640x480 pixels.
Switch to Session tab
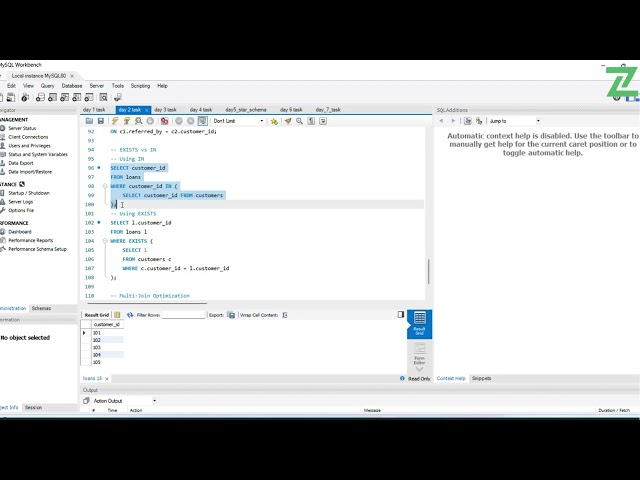pyautogui.click(x=33, y=407)
